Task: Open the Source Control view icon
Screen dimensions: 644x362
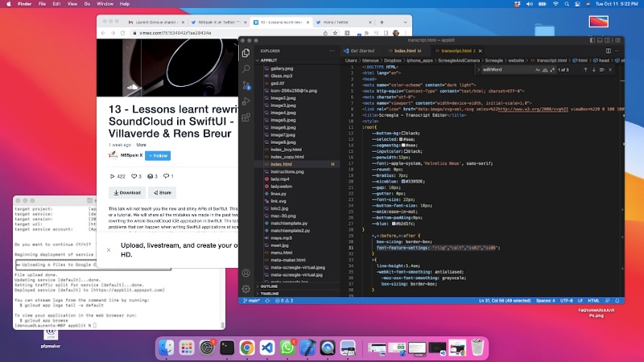Action: 246,85
